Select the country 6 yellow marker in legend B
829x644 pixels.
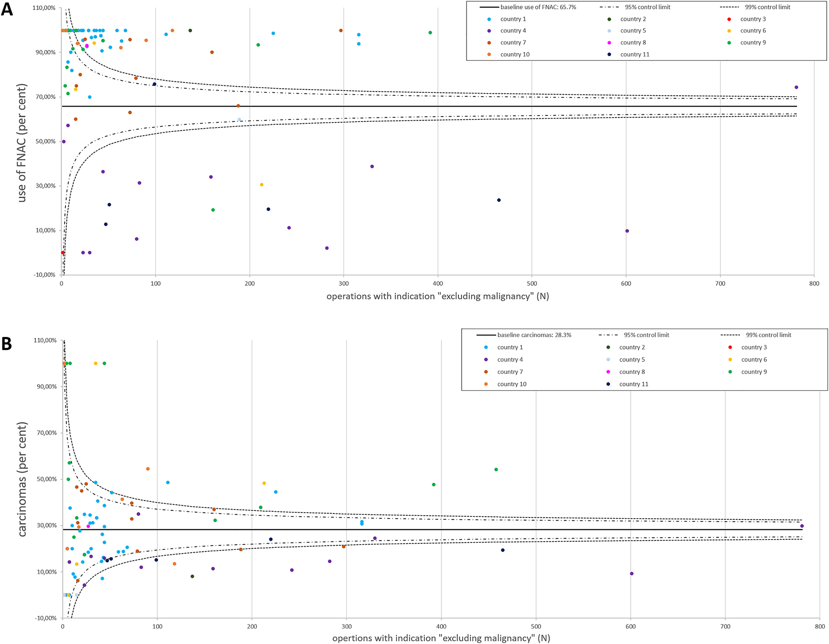(730, 360)
